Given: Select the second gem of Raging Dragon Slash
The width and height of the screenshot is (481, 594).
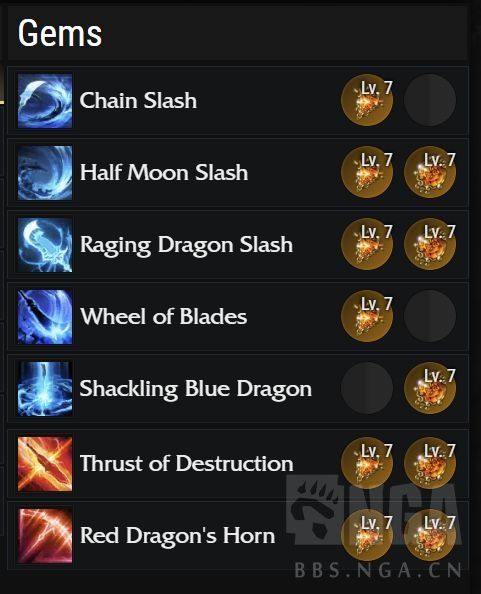Looking at the screenshot, I should (x=430, y=244).
